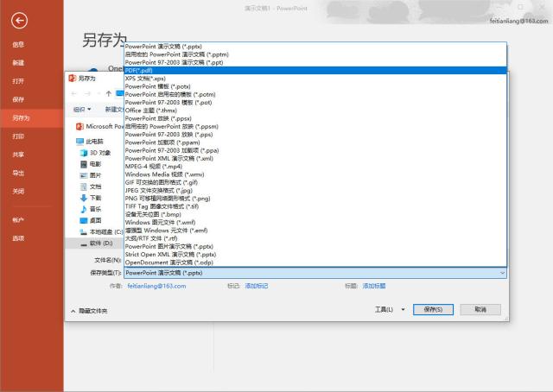
Task: Click the 保存(S) button
Action: point(433,309)
